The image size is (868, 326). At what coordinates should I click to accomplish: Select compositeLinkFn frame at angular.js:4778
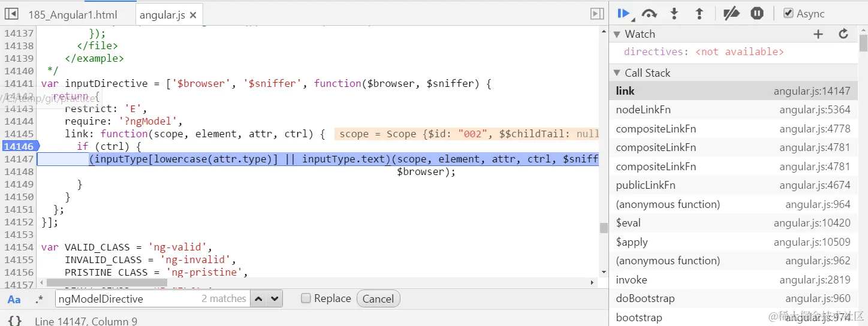coord(733,129)
